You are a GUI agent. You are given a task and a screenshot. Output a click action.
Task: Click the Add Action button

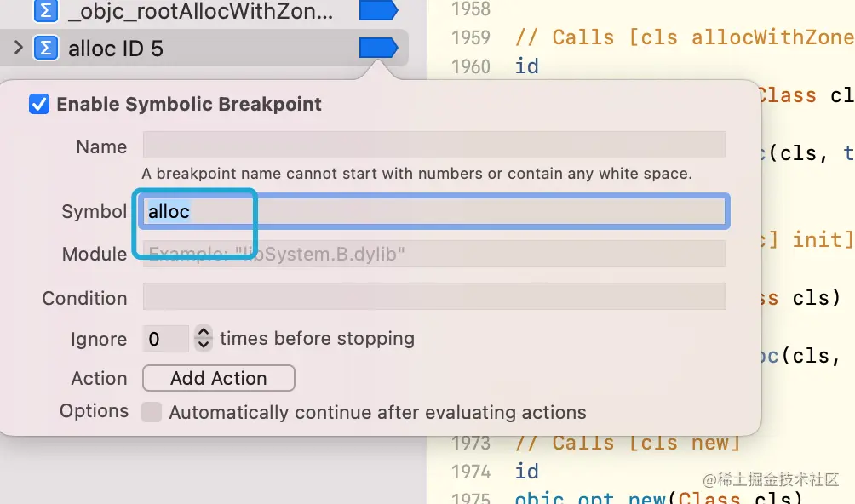point(219,378)
